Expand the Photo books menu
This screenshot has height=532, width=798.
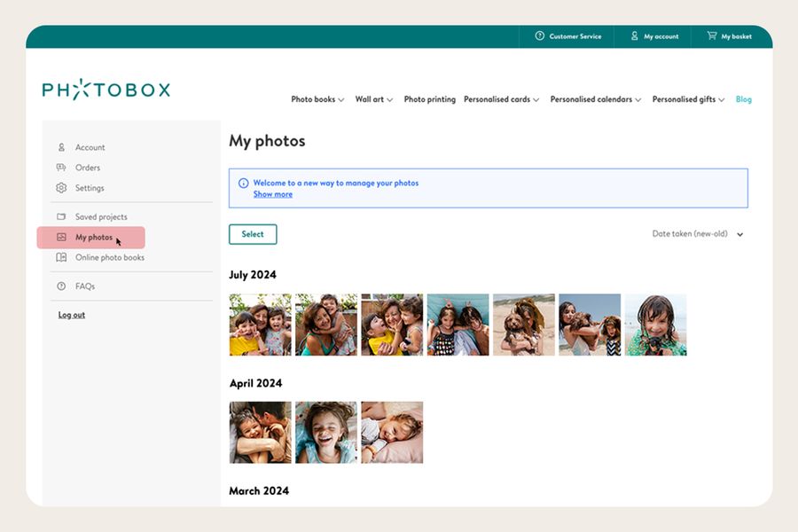point(317,99)
